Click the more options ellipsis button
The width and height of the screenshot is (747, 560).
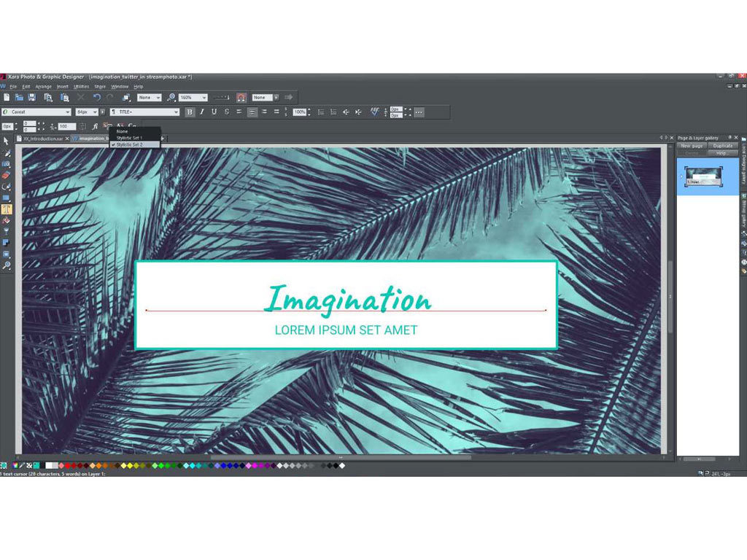coord(419,112)
